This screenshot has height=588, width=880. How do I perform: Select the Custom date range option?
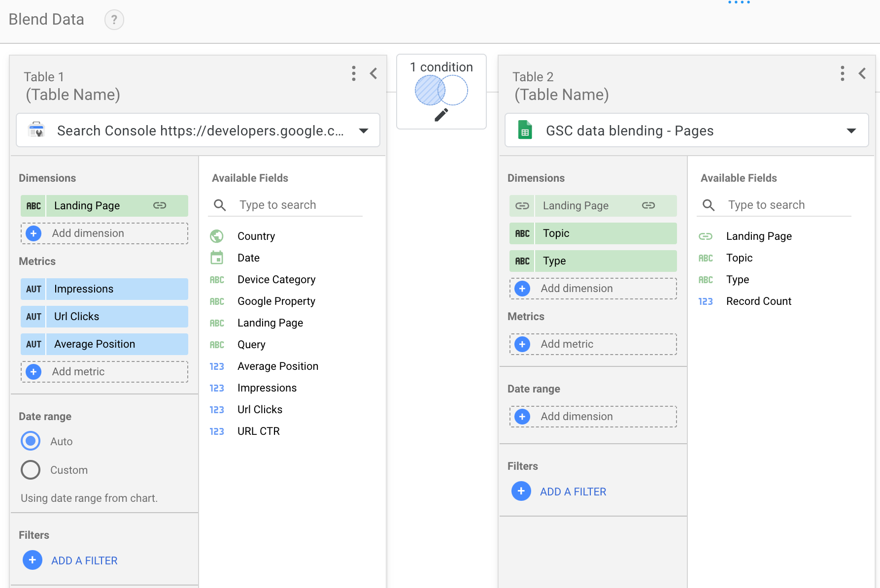point(30,469)
